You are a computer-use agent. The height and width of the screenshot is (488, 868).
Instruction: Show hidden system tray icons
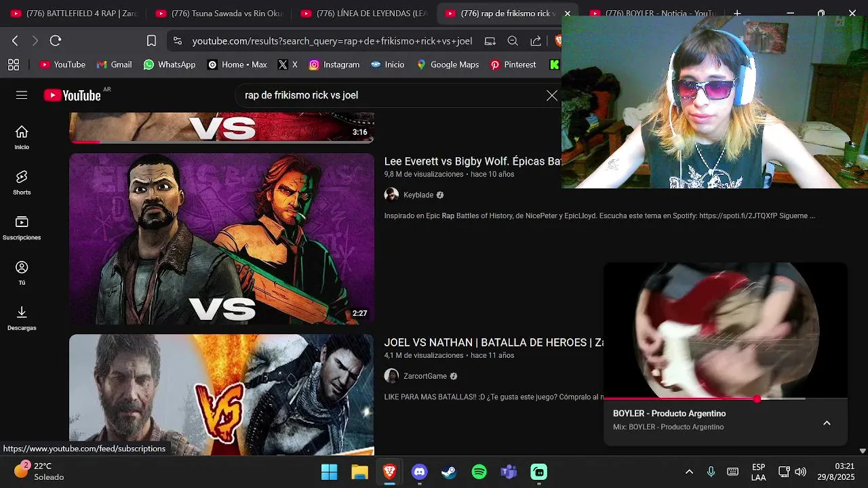[x=689, y=472]
